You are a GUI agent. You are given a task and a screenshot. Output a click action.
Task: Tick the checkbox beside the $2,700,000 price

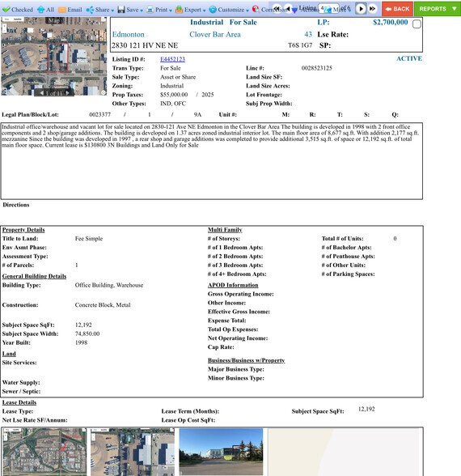pos(417,24)
